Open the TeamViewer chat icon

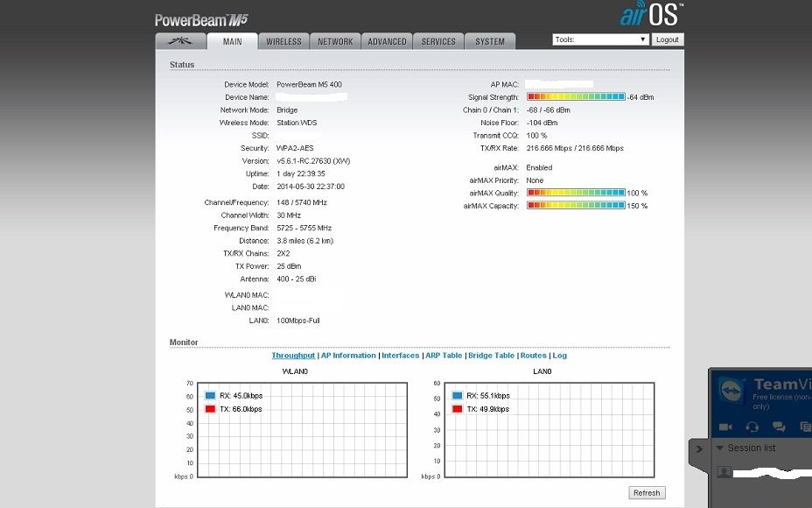click(x=779, y=427)
